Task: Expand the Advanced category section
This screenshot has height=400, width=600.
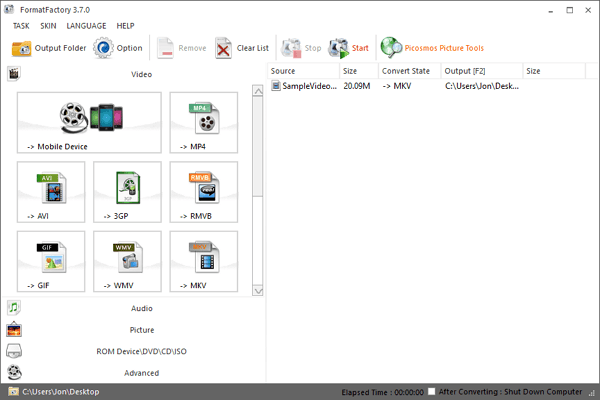Action: pyautogui.click(x=141, y=373)
